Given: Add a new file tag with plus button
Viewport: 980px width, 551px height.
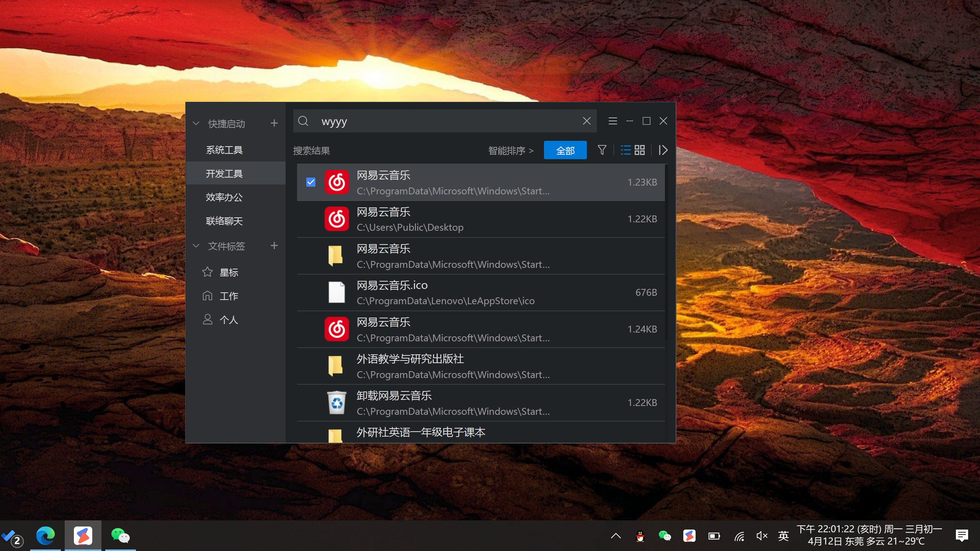Looking at the screenshot, I should click(x=274, y=246).
